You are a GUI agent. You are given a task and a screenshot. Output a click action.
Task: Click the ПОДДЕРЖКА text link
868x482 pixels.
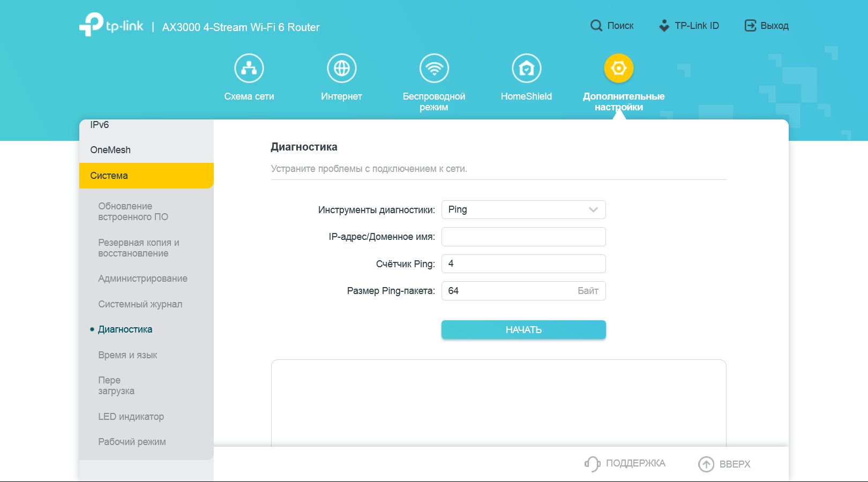[x=635, y=463]
